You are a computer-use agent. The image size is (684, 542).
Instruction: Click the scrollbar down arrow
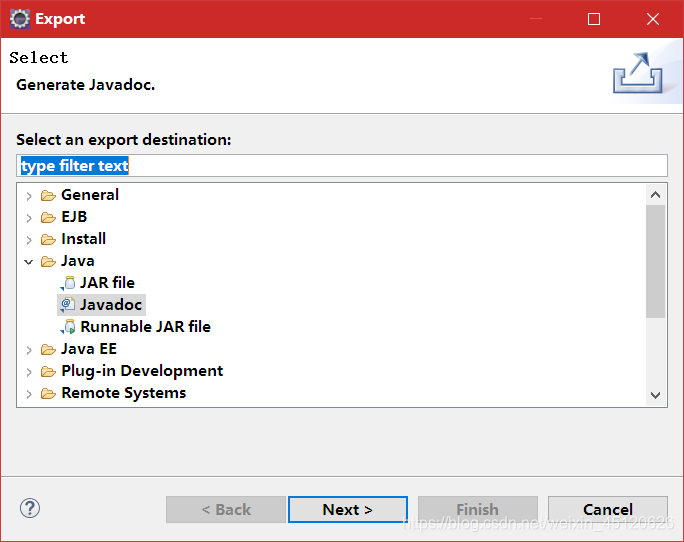(x=655, y=395)
